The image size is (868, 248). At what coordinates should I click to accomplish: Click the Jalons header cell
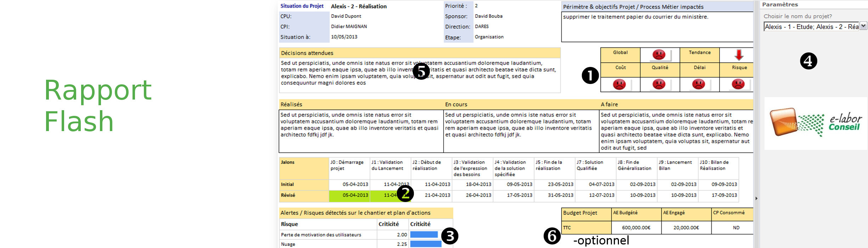pos(304,168)
